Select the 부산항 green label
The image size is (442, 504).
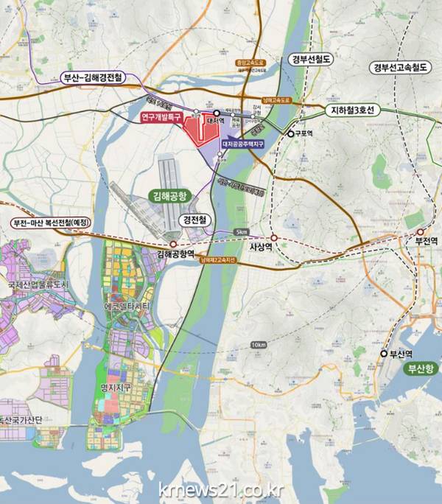[421, 368]
